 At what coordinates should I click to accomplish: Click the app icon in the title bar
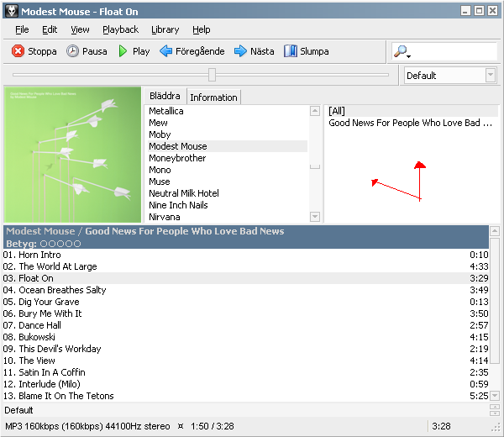[x=10, y=11]
